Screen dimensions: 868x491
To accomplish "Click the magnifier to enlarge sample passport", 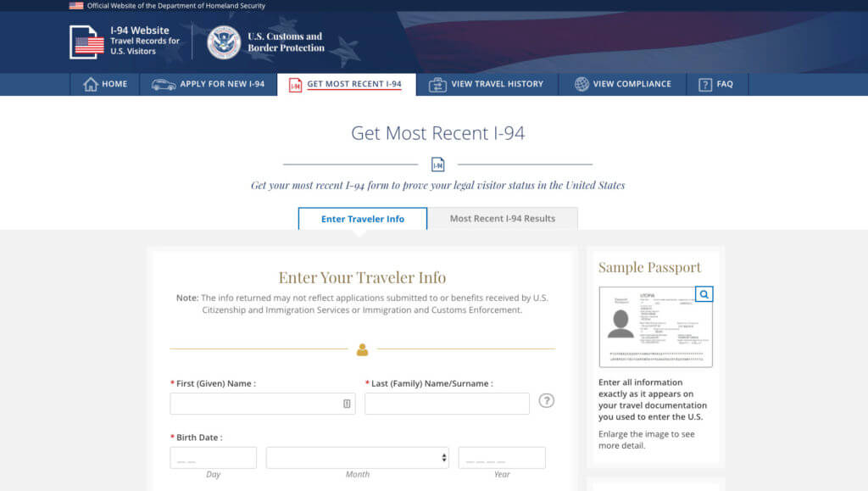I will 704,294.
